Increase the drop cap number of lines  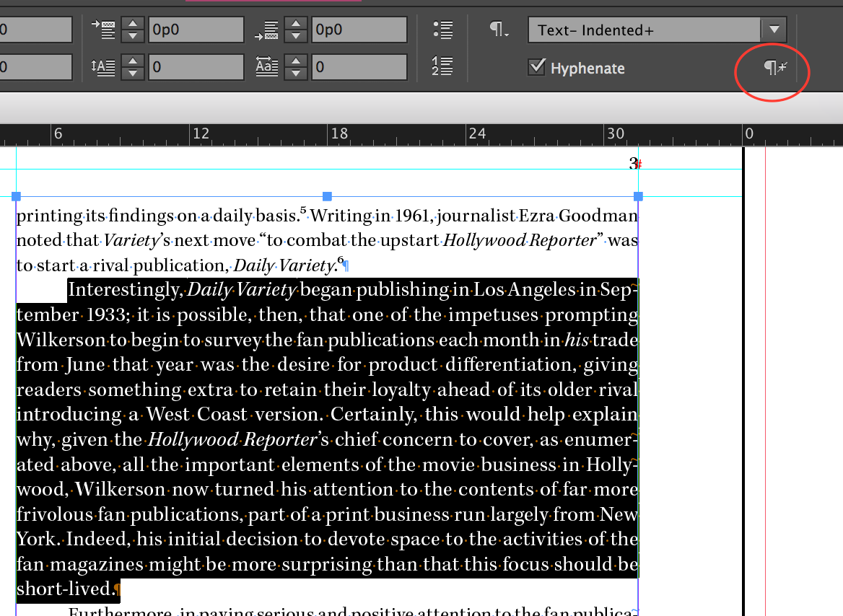pos(133,61)
